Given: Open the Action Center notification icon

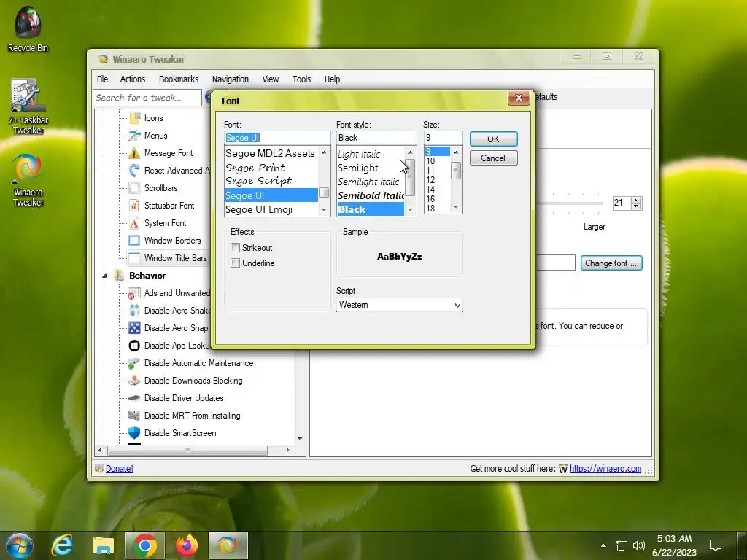Looking at the screenshot, I should (x=716, y=545).
